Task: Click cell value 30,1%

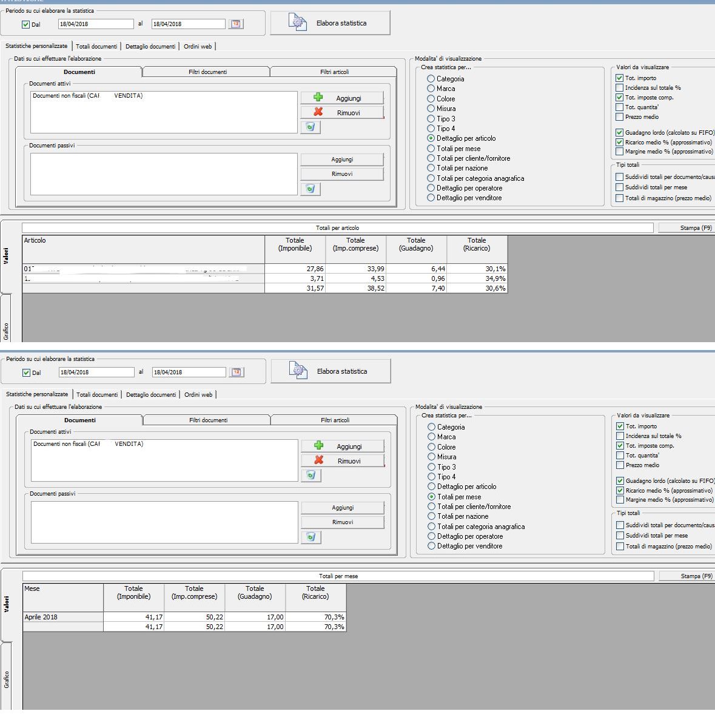Action: [477, 269]
